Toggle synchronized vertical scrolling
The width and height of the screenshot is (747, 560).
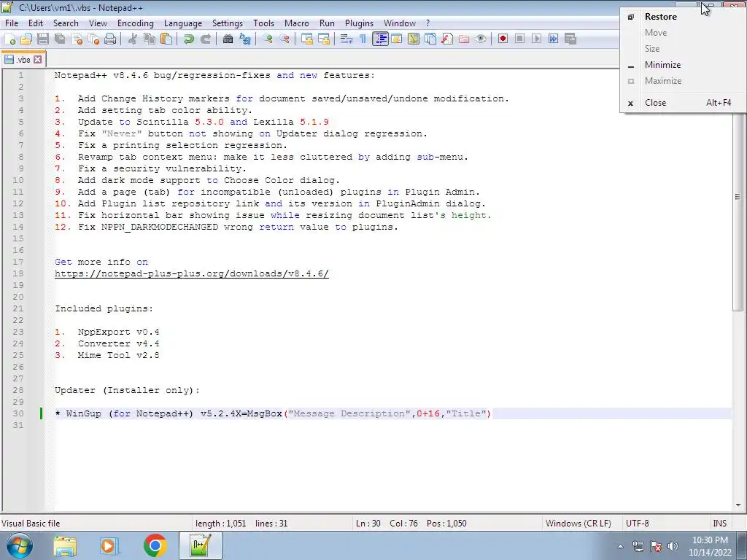pos(307,39)
